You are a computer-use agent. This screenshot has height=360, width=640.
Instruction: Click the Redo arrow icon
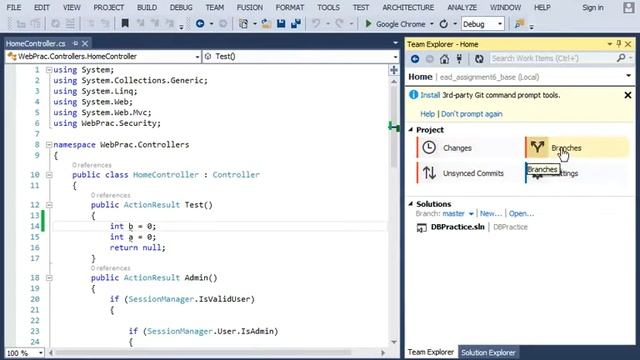pyautogui.click(x=339, y=24)
